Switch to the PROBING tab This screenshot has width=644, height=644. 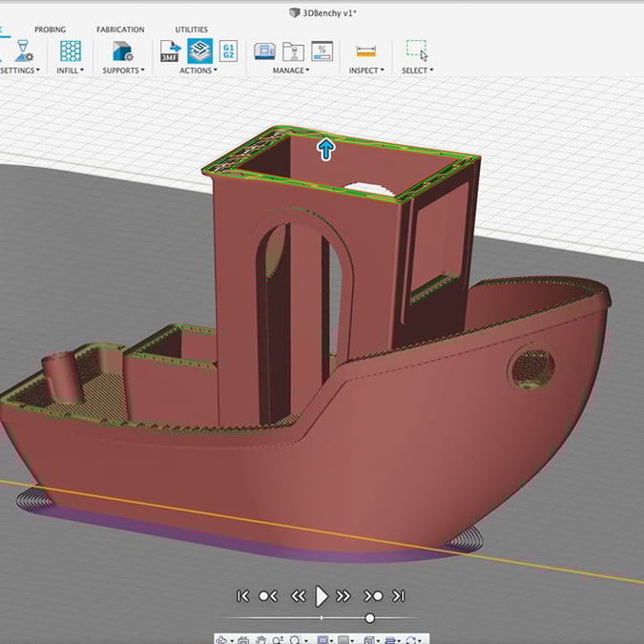point(51,30)
